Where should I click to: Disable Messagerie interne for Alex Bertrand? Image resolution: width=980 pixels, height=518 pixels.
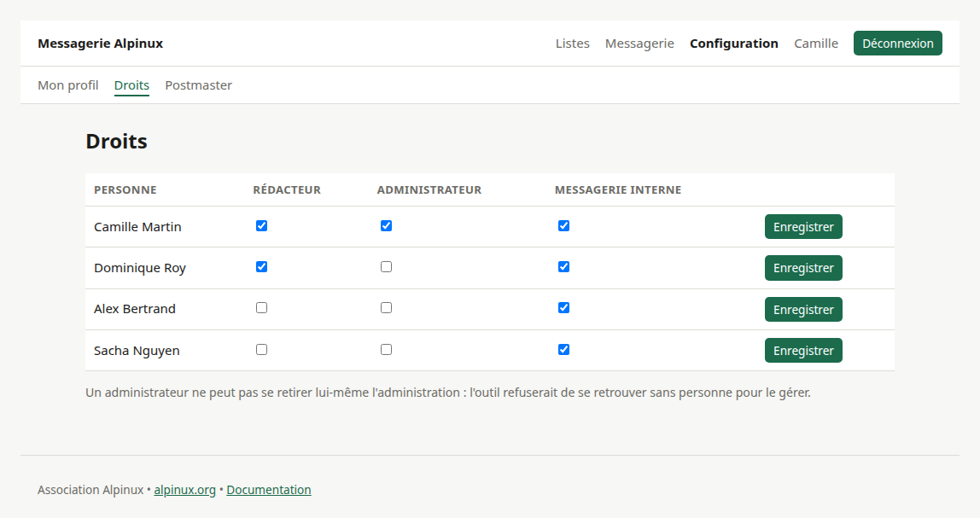pos(563,307)
